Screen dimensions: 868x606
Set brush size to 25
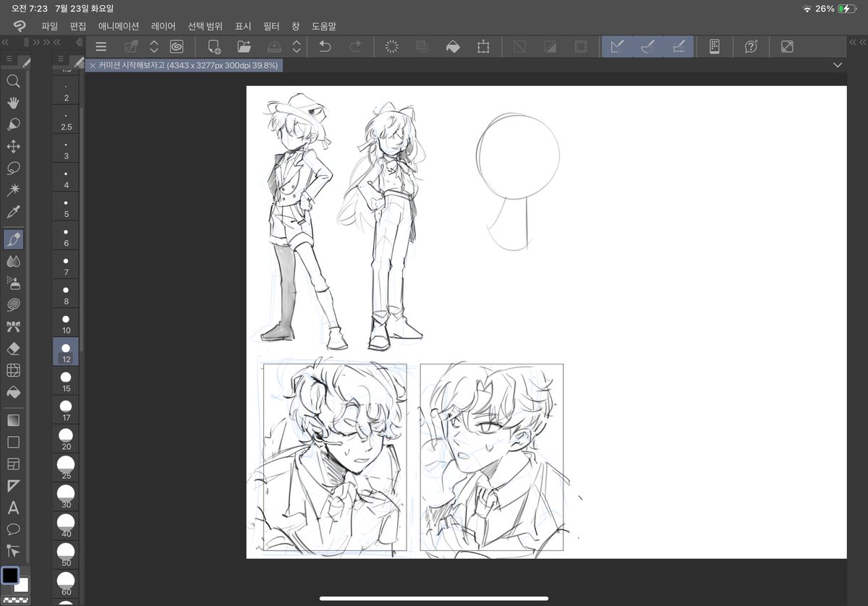(x=66, y=469)
